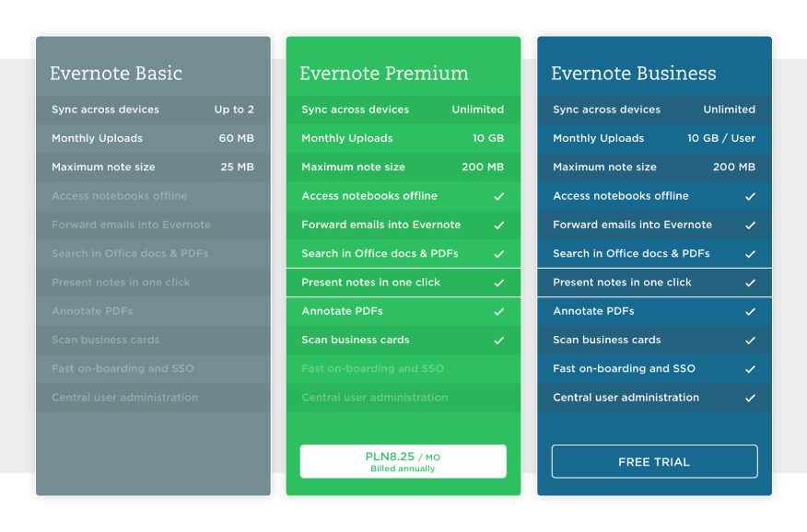Click Basic 'Maximum note size' label
807x532 pixels.
103,167
